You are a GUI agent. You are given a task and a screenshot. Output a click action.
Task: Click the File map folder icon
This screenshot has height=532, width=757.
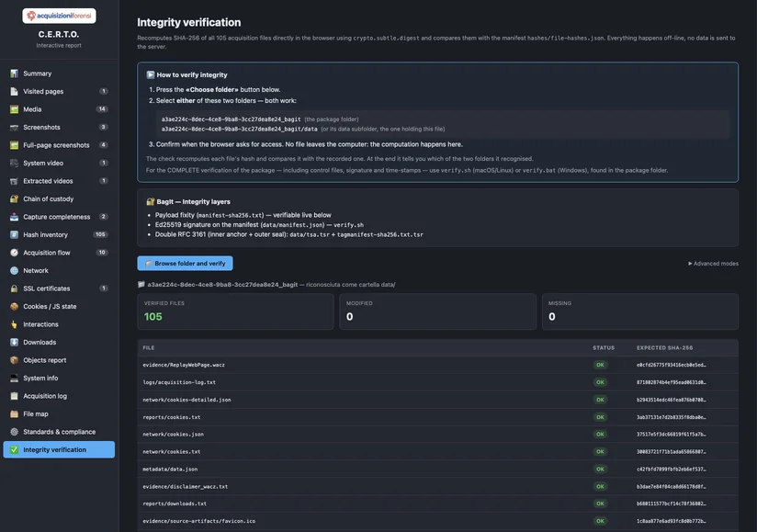[x=14, y=413]
